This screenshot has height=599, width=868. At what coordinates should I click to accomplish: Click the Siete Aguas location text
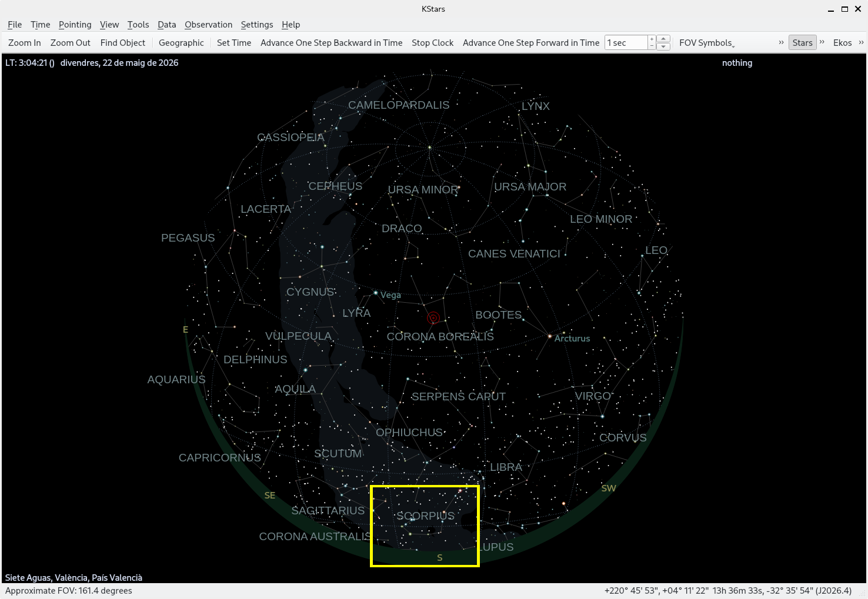click(74, 578)
